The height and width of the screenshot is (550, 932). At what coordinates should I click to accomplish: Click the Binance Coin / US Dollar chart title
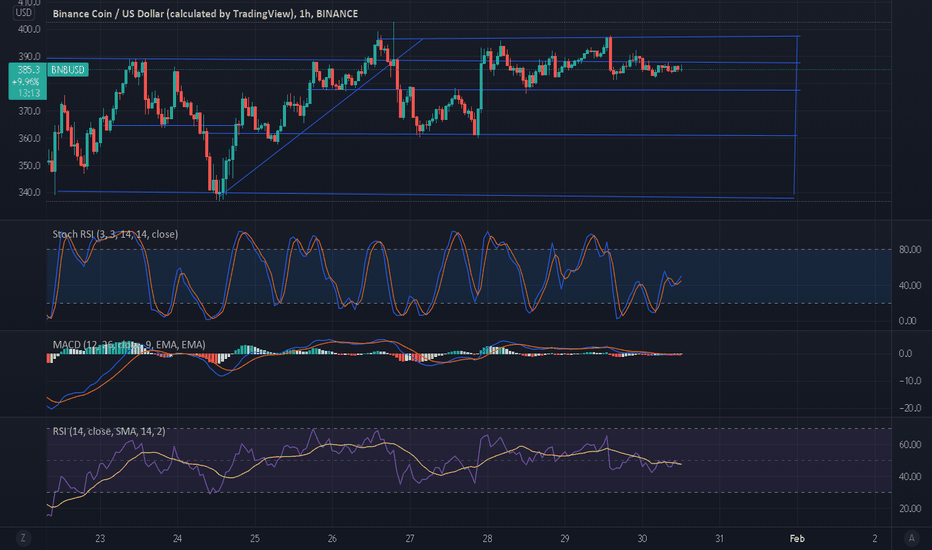[205, 13]
